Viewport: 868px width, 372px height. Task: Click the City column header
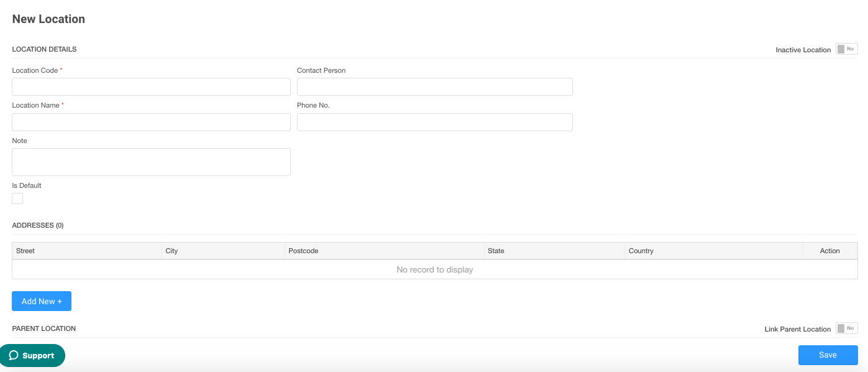pos(223,251)
